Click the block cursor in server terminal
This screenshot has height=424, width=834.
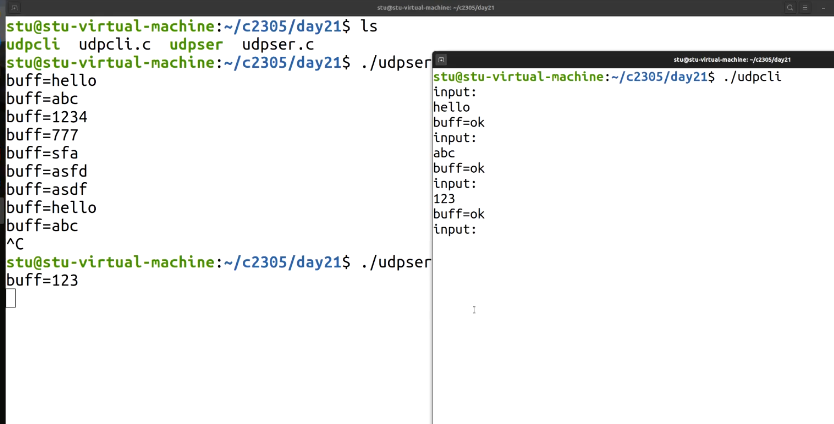[x=11, y=298]
